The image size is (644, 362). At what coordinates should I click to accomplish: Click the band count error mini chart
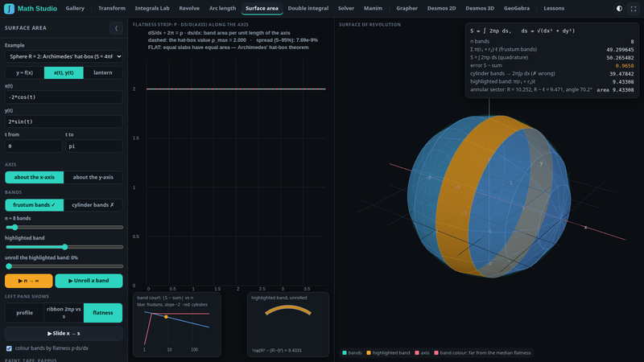coord(177,325)
